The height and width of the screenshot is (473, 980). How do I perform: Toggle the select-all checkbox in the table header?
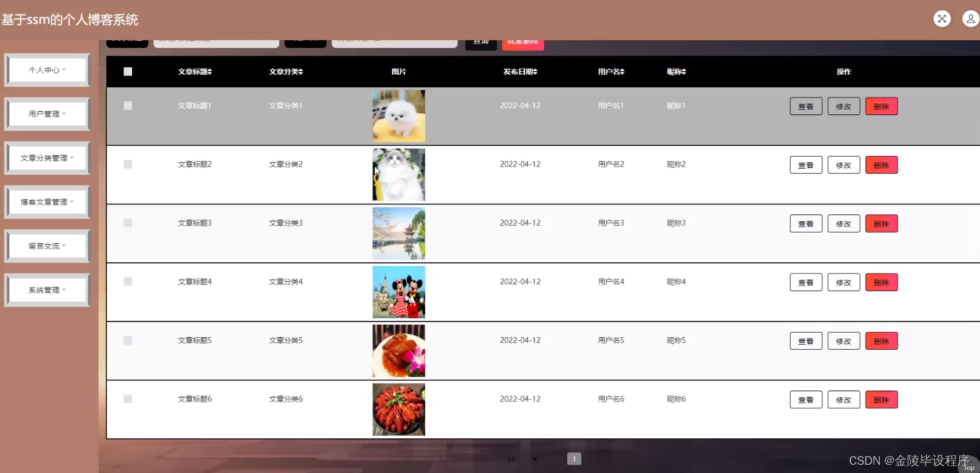[x=128, y=71]
